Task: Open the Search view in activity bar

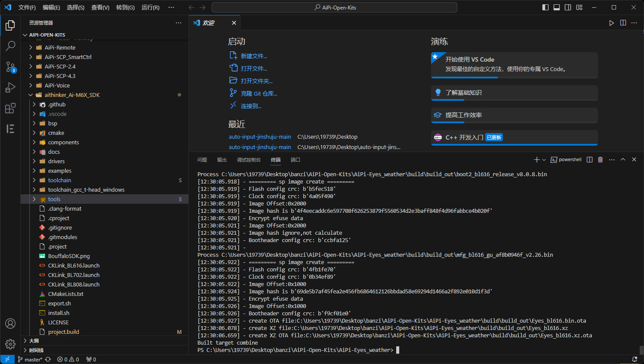Action: (10, 46)
